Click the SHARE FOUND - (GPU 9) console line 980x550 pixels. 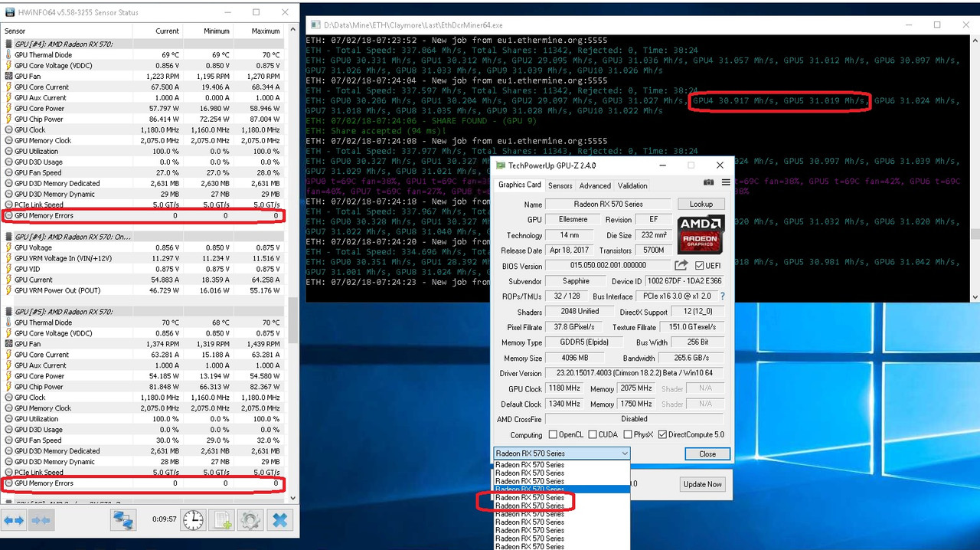click(420, 120)
